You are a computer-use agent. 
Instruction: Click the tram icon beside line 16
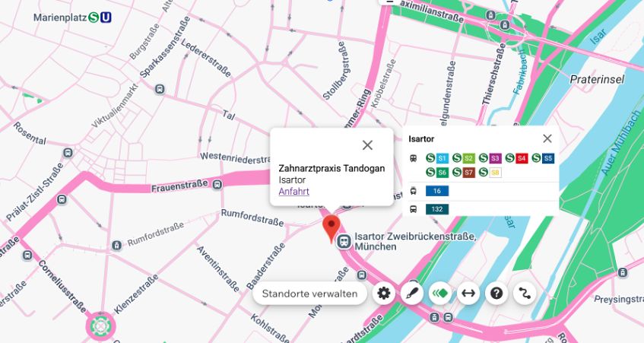pyautogui.click(x=414, y=191)
